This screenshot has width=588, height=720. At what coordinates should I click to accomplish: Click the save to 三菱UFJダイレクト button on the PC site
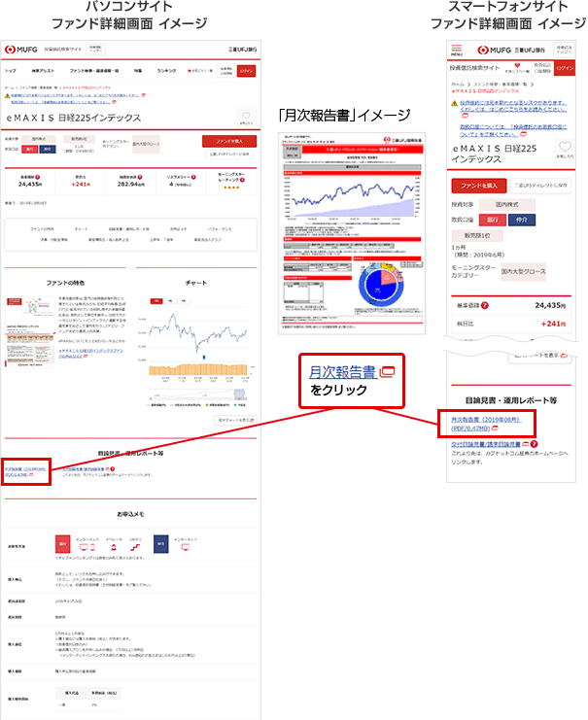(x=229, y=154)
